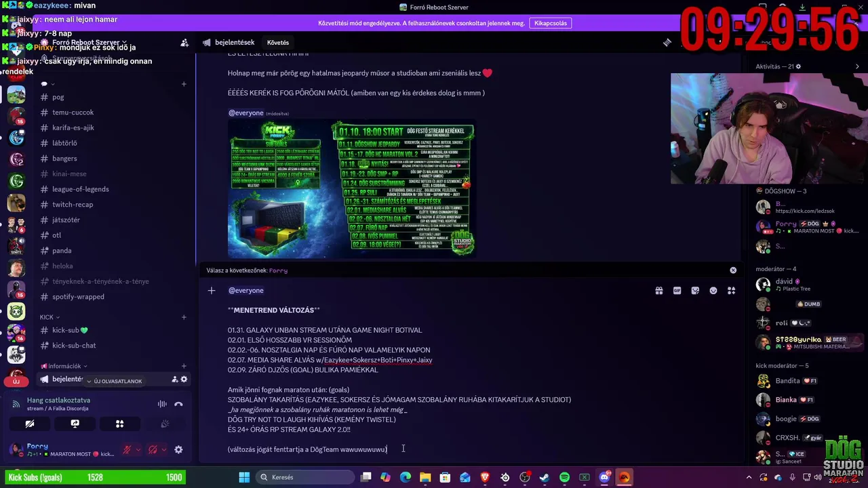868x488 pixels.
Task: Show hidden system tray icons
Action: [x=749, y=477]
